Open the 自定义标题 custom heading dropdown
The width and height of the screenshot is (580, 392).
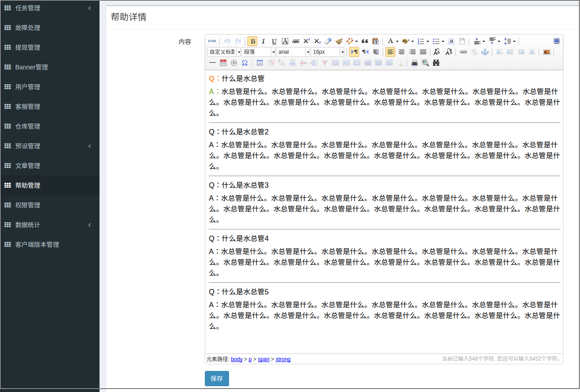(224, 52)
